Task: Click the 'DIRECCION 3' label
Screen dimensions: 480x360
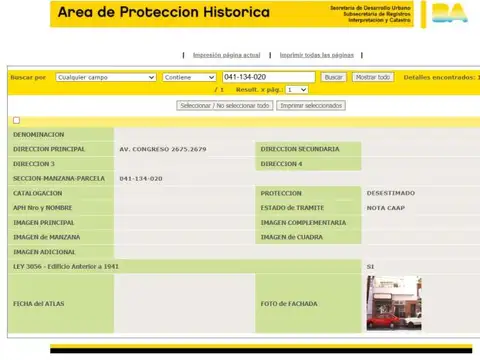Action: (x=34, y=164)
